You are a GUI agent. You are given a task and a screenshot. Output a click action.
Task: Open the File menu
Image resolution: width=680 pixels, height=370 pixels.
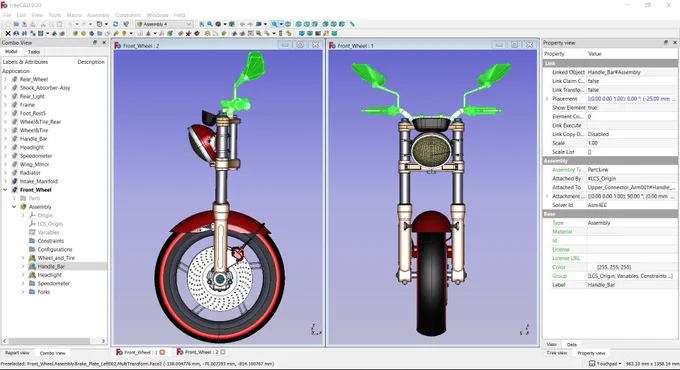pos(7,15)
